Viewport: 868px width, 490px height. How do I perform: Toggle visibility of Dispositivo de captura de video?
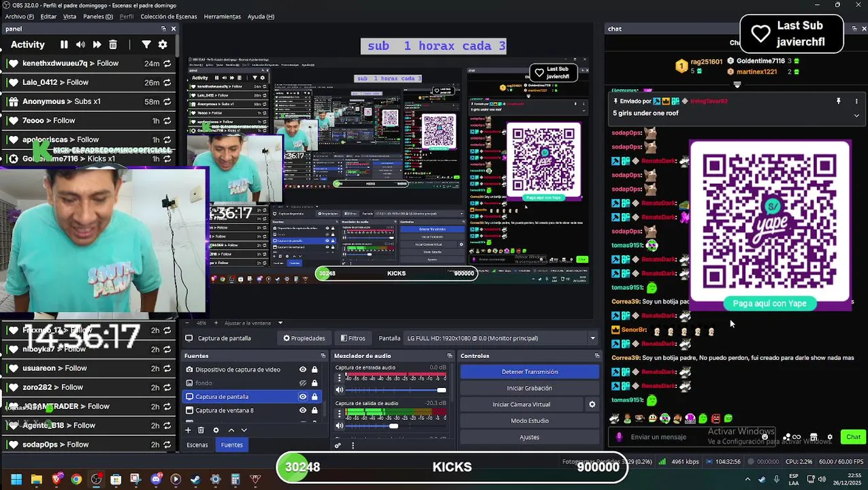tap(303, 370)
